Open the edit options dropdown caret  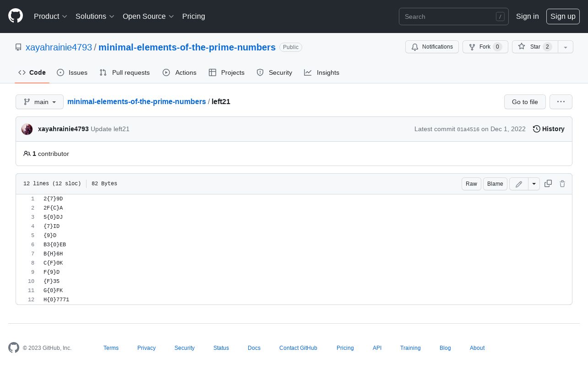(x=534, y=184)
